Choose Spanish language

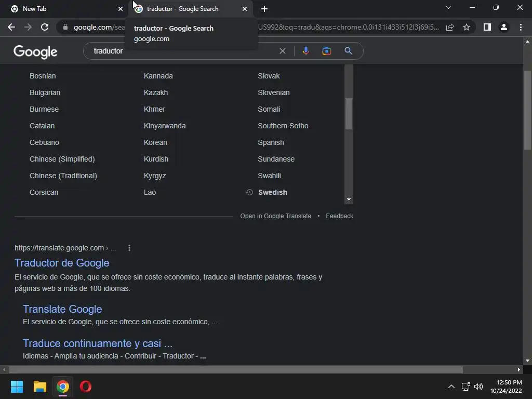pyautogui.click(x=271, y=142)
